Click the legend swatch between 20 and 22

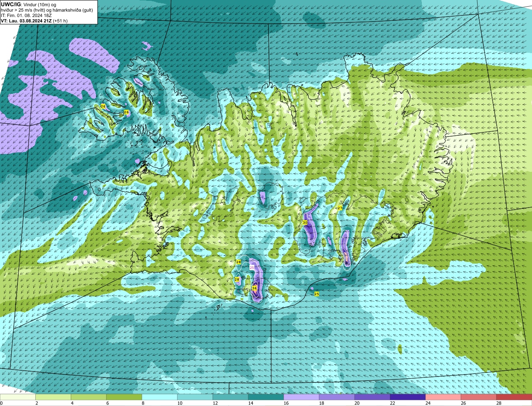pos(372,397)
